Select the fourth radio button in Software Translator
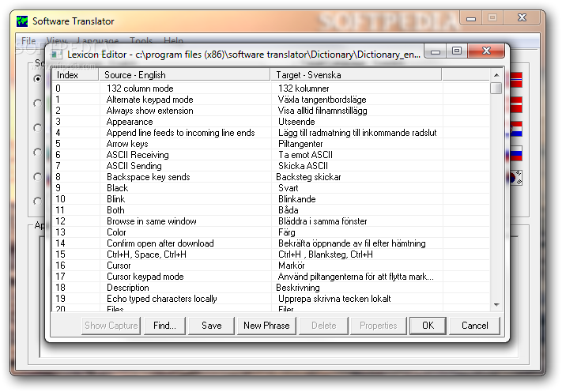562x392 pixels. coord(37,153)
